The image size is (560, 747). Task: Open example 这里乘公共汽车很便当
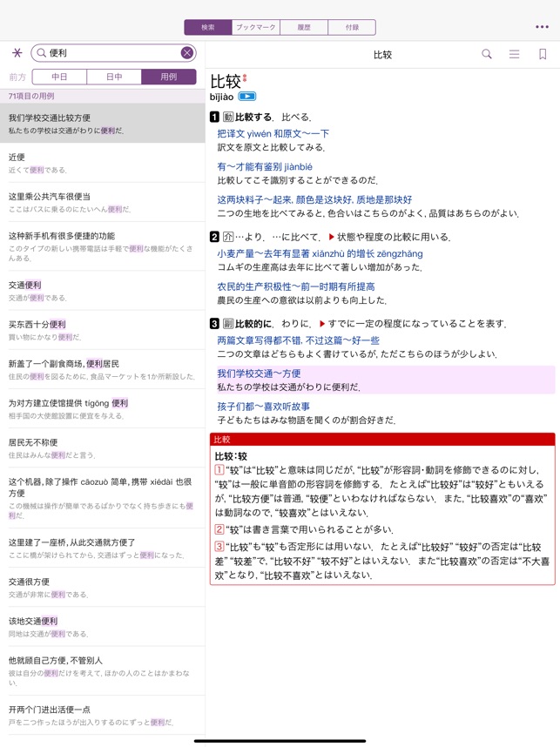(x=103, y=202)
